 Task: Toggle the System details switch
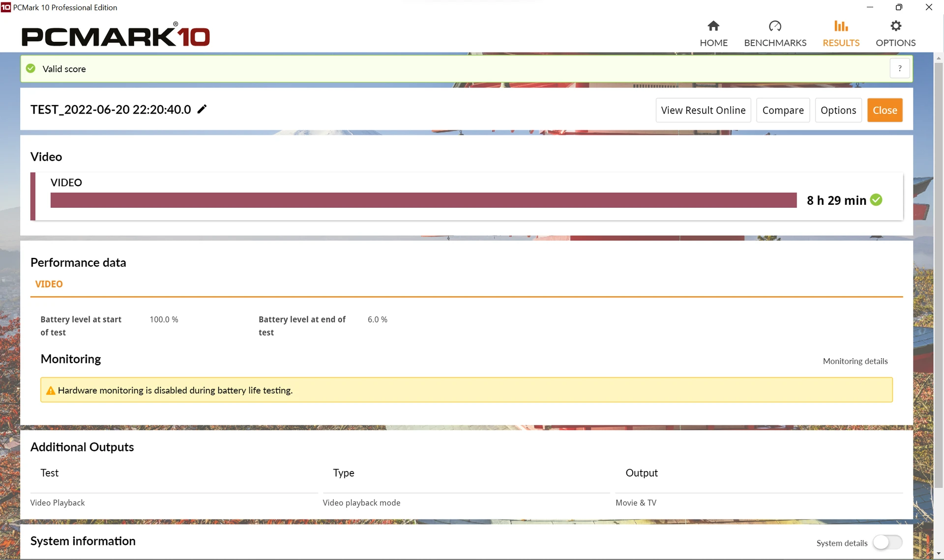coord(887,543)
